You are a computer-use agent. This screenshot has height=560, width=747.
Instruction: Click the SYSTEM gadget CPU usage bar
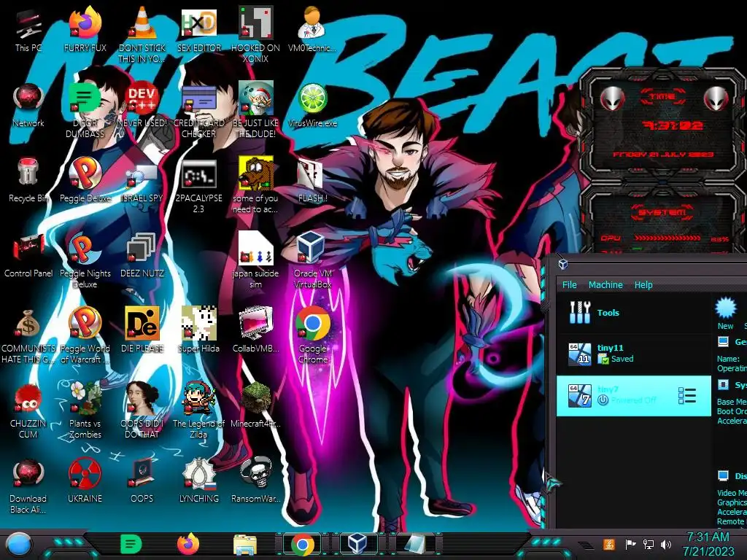coord(667,238)
